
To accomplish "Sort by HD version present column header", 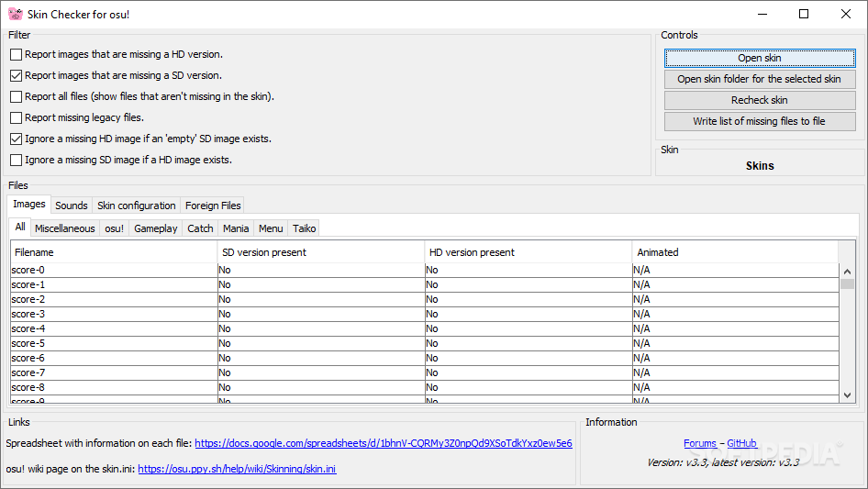I will 529,252.
